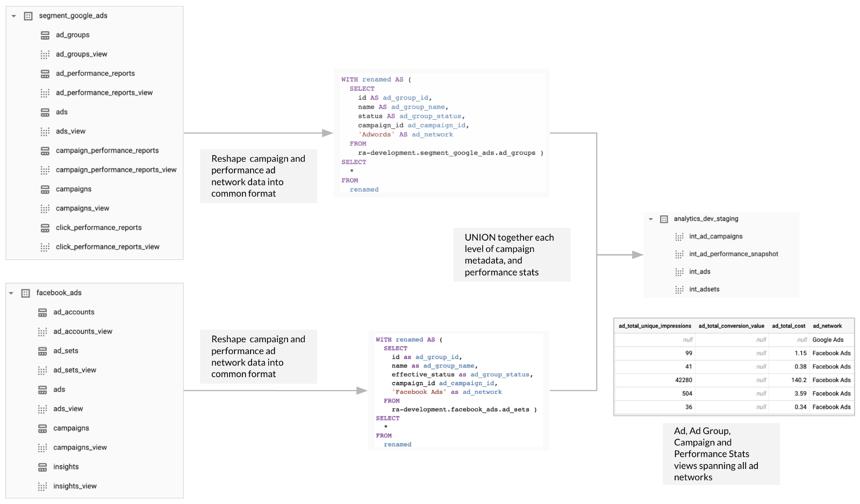Select the int_ad_performance_snapshot view
The height and width of the screenshot is (504, 860).
click(x=733, y=254)
